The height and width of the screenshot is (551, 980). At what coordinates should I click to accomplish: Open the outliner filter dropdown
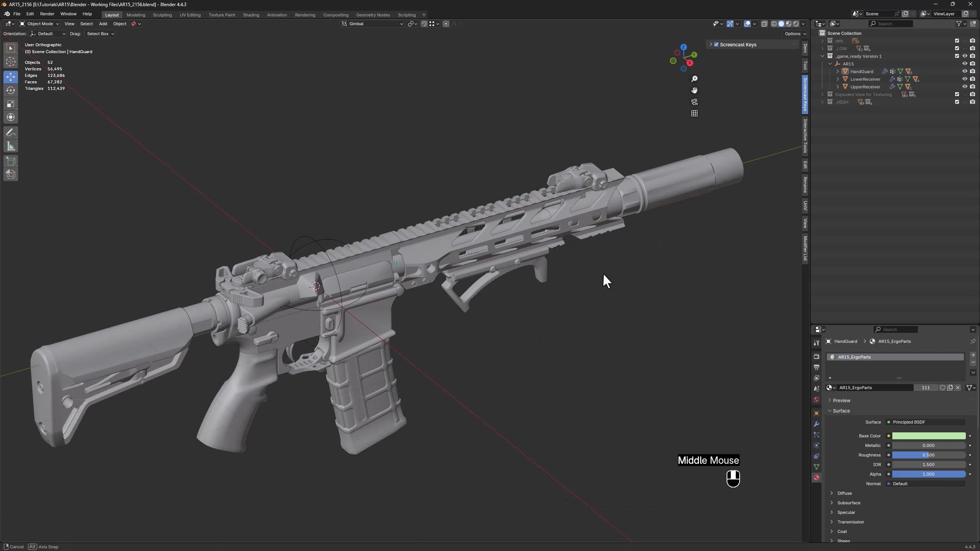[x=961, y=24]
